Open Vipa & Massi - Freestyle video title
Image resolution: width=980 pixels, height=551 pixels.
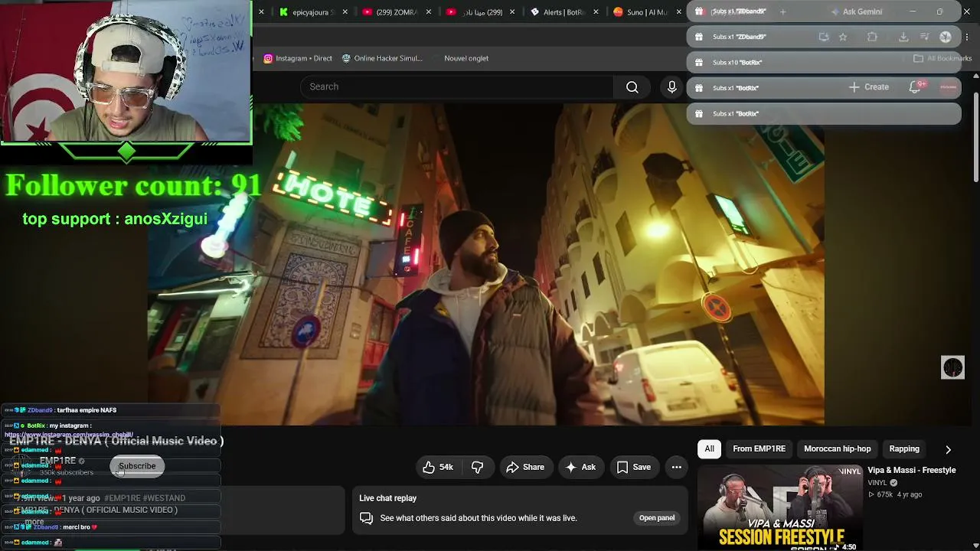[x=912, y=471]
